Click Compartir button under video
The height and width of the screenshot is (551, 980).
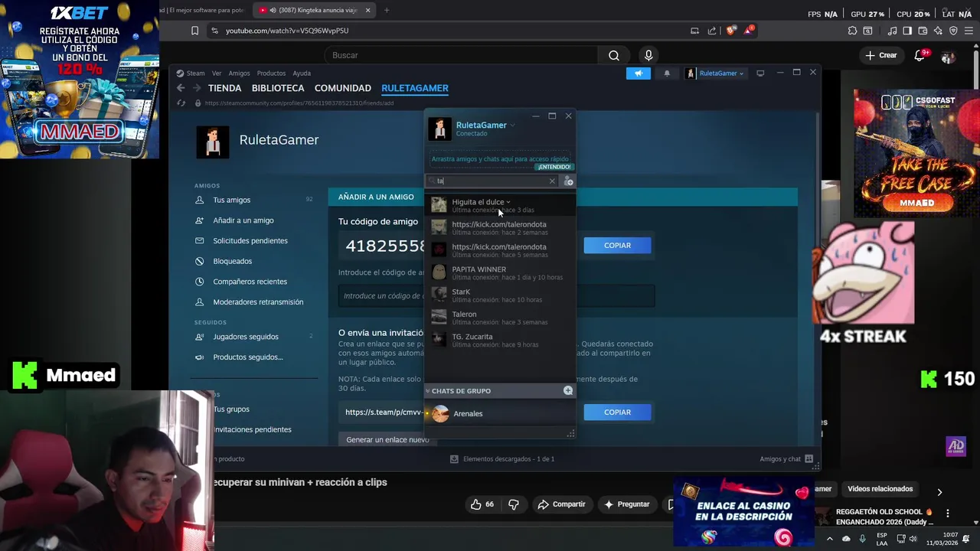[561, 504]
